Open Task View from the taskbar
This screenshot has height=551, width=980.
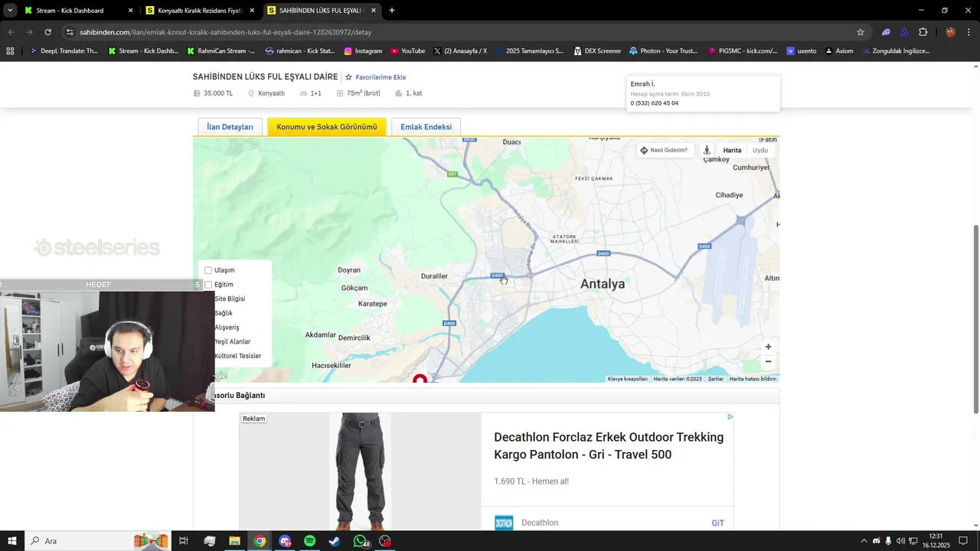(x=184, y=541)
